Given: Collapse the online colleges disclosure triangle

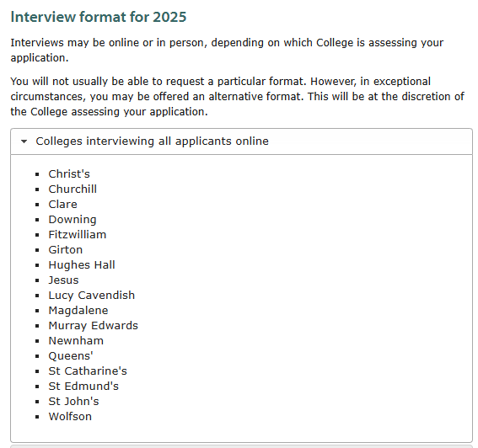Looking at the screenshot, I should click(24, 141).
